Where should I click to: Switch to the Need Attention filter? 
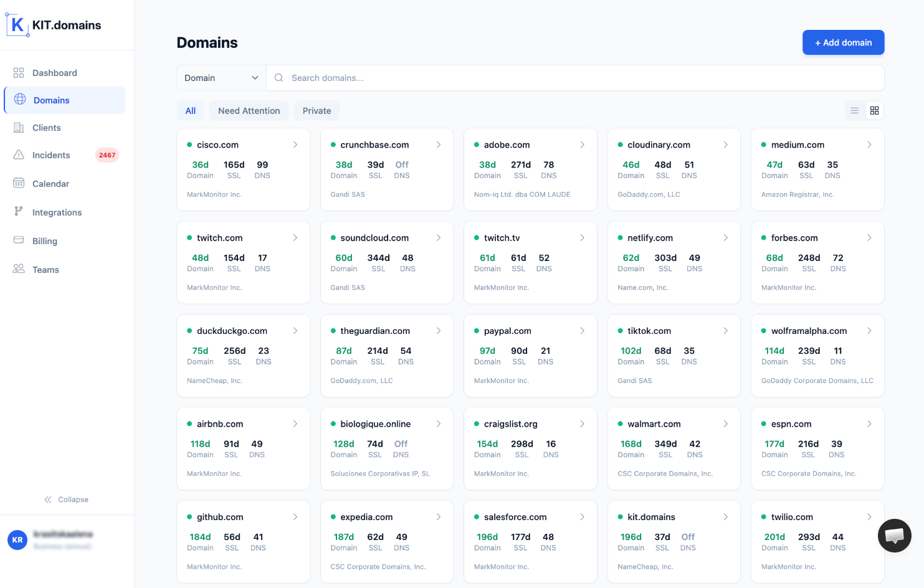(249, 110)
